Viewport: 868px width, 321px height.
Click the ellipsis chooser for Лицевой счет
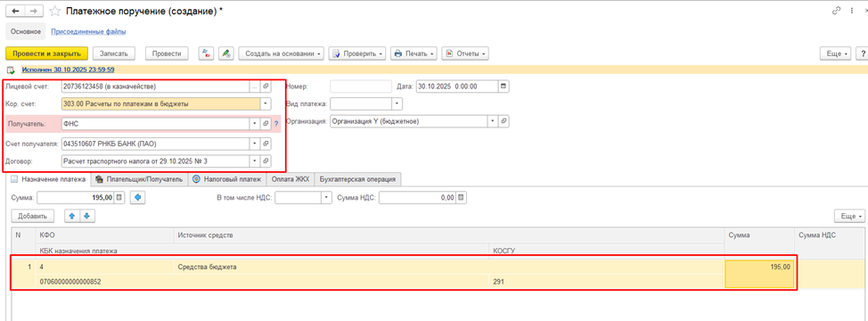[255, 86]
